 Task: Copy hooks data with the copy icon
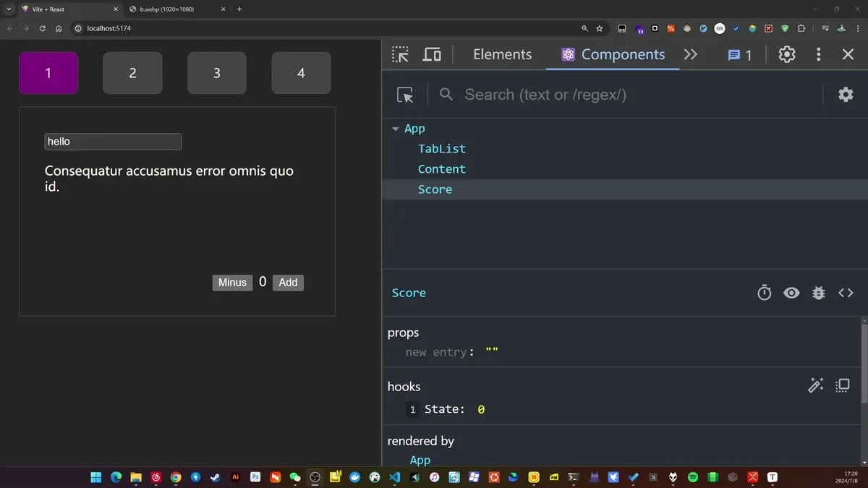click(843, 385)
